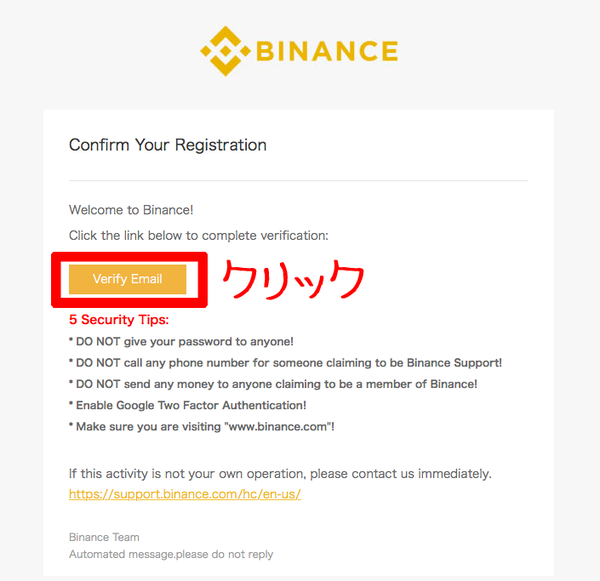Click the 'DO NOT give your password' tip
Image resolution: width=600 pixels, height=581 pixels.
pos(181,341)
